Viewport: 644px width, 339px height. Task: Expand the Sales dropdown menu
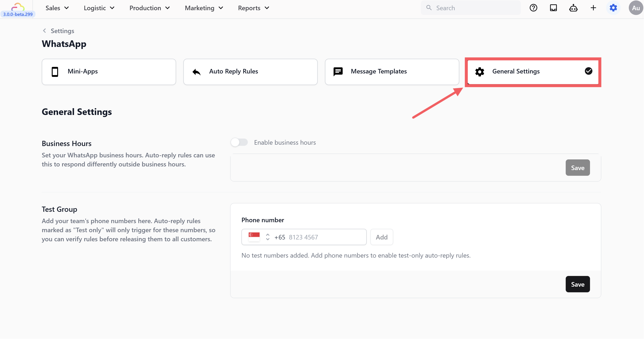[57, 8]
